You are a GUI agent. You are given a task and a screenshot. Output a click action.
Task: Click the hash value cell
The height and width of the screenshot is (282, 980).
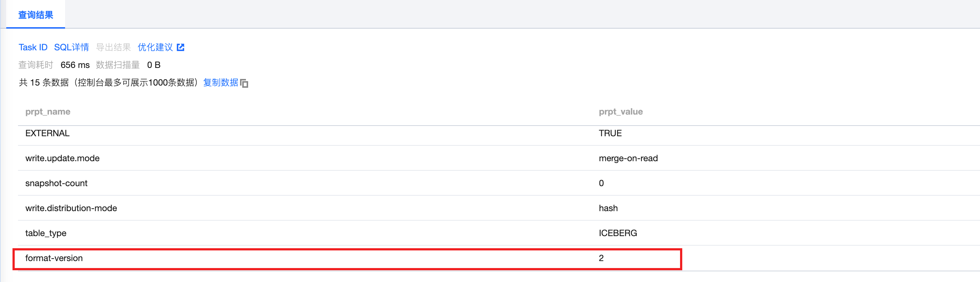tap(608, 208)
